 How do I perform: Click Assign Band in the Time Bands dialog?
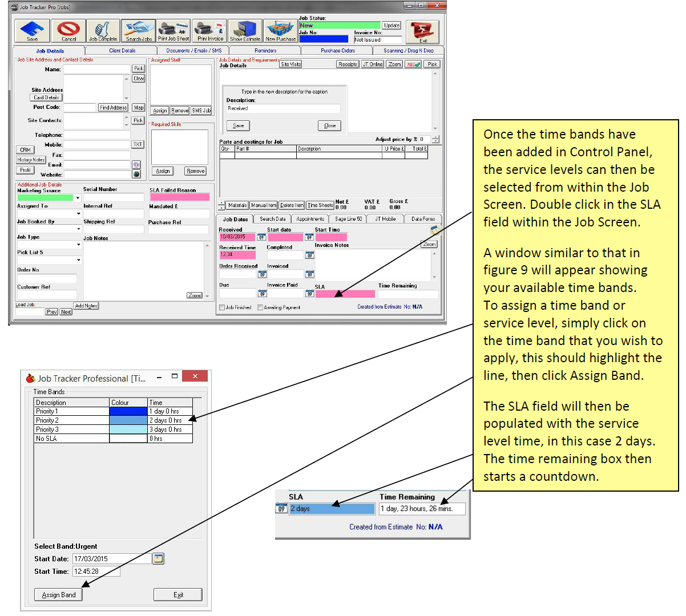tap(59, 594)
